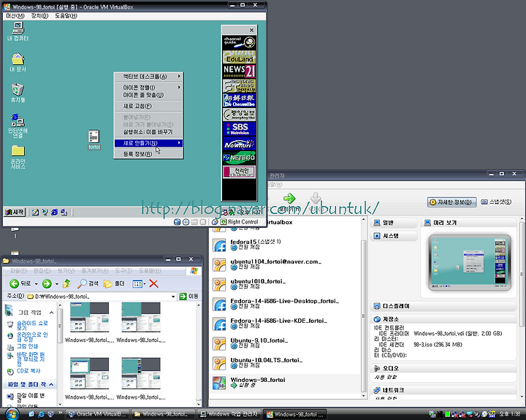Click the red Delete icon in Explorer toolbar
Viewport: 526px width, 420px height.
point(153,284)
